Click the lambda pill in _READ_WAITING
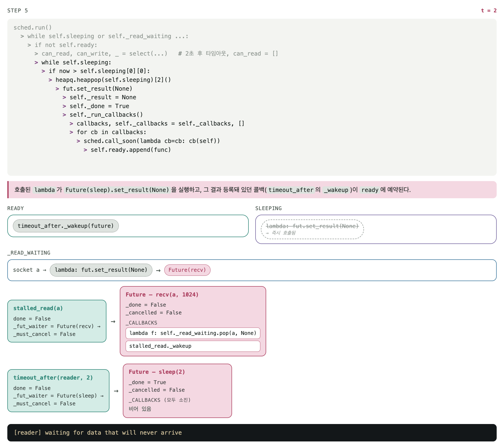 101,270
